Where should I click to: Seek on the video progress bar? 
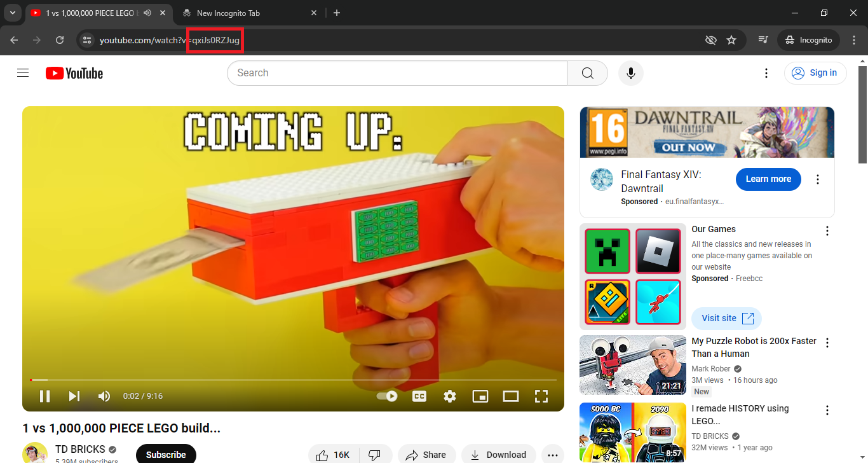coord(293,380)
